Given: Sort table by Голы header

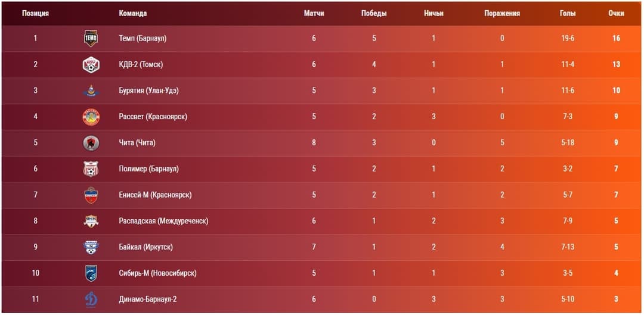Looking at the screenshot, I should (x=568, y=13).
